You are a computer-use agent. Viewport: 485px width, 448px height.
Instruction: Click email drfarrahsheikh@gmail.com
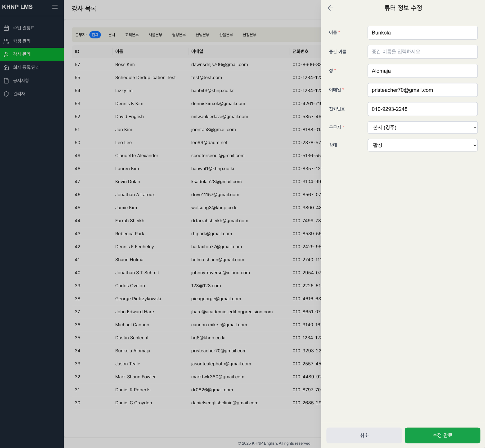coord(220,221)
